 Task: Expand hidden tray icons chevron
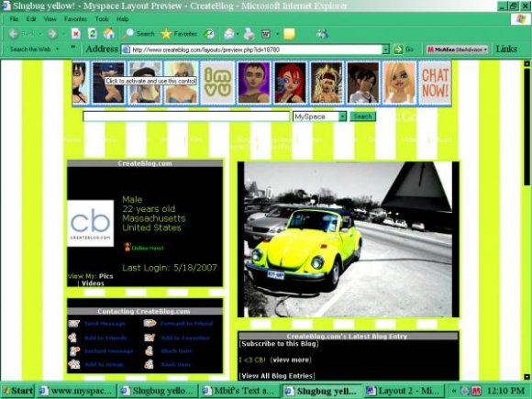click(454, 391)
